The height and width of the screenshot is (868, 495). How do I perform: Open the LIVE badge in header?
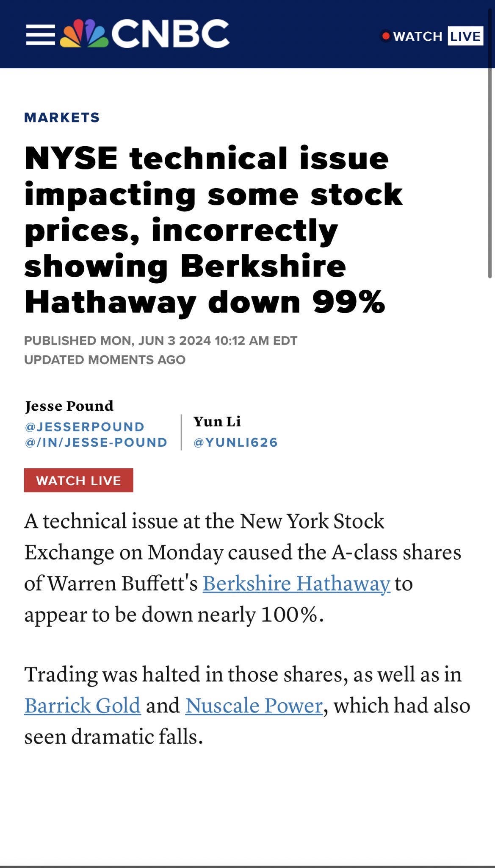(465, 36)
